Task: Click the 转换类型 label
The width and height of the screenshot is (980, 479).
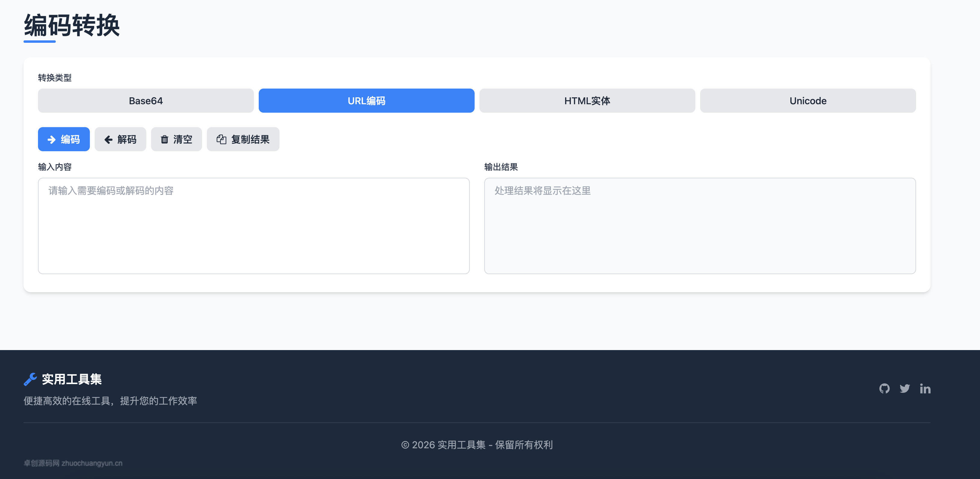Action: [x=55, y=78]
